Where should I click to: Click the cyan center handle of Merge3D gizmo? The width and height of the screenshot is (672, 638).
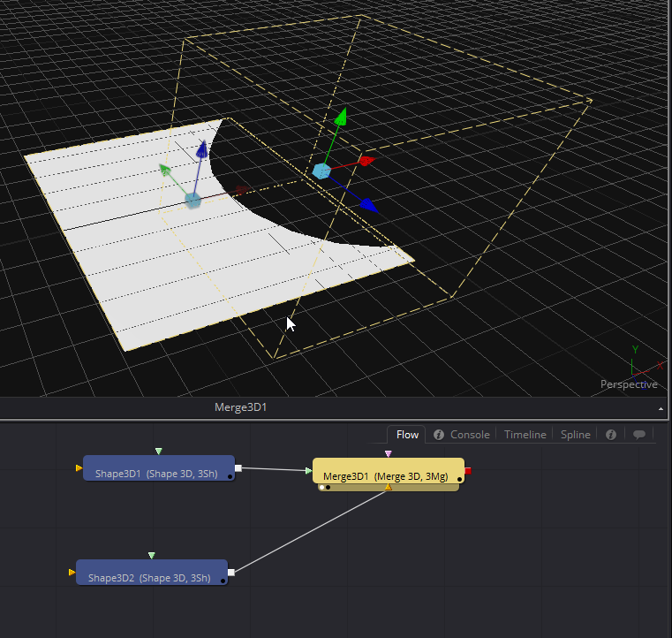point(321,171)
